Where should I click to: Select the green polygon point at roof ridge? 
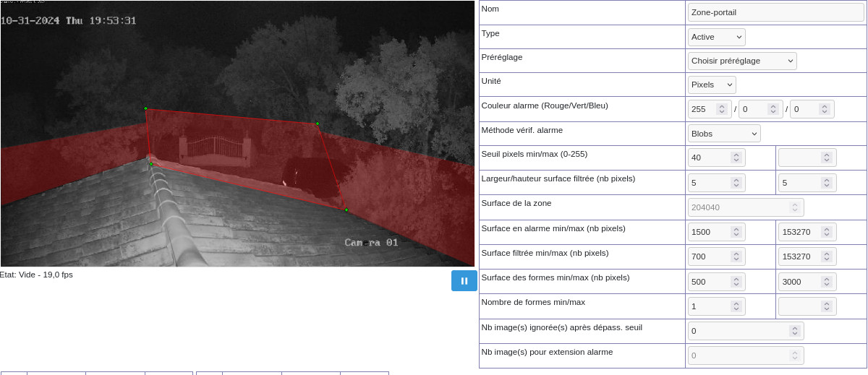pyautogui.click(x=151, y=164)
